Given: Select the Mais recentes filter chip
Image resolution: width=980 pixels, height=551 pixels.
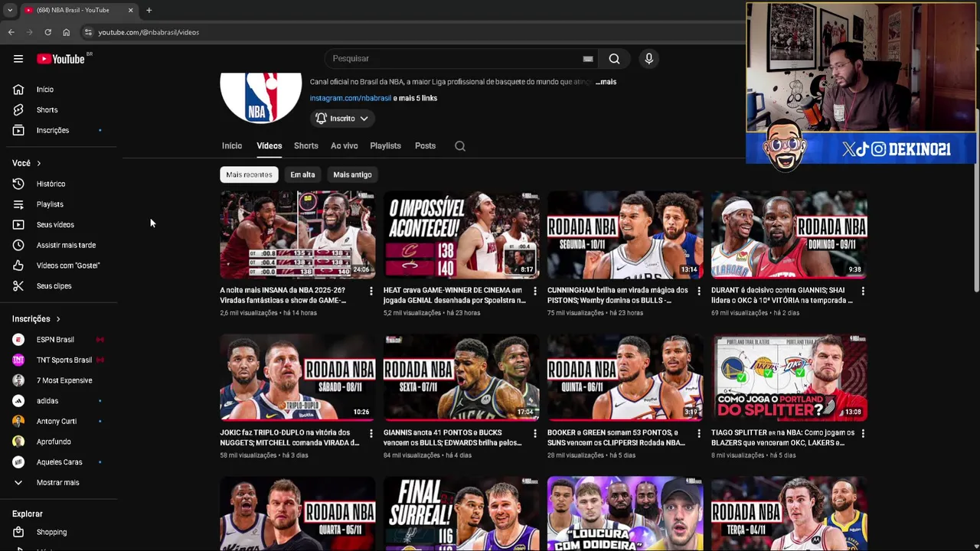Looking at the screenshot, I should (249, 174).
